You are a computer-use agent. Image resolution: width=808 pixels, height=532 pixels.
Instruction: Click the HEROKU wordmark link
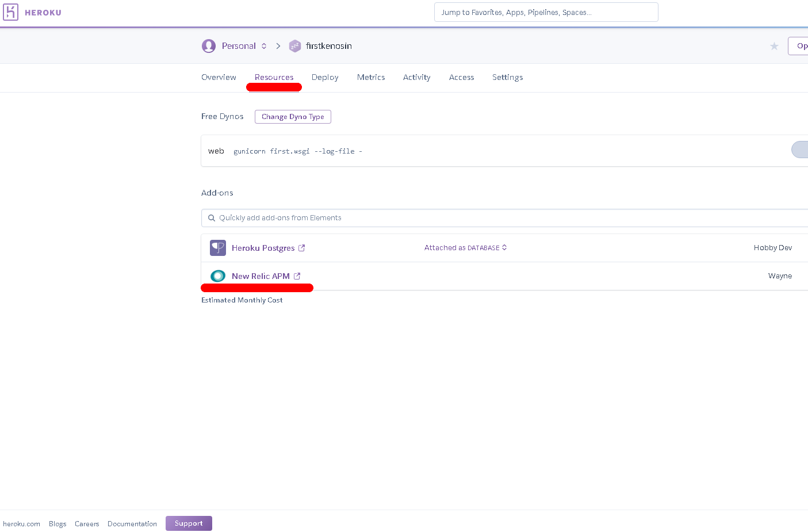coord(43,13)
